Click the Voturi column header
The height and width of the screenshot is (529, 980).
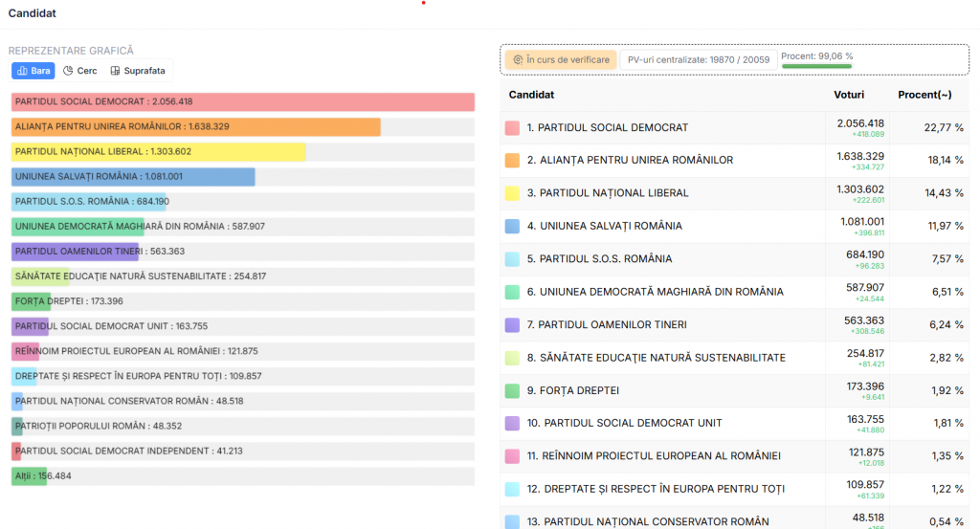849,95
